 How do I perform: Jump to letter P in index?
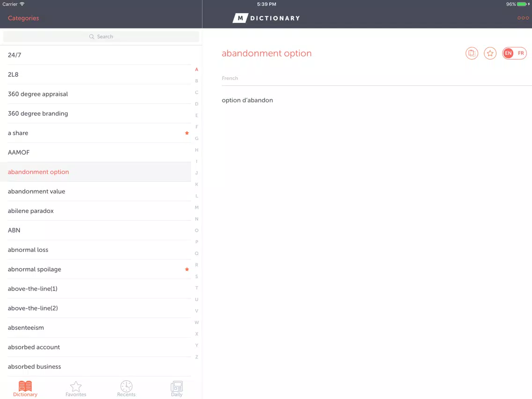coord(196,242)
